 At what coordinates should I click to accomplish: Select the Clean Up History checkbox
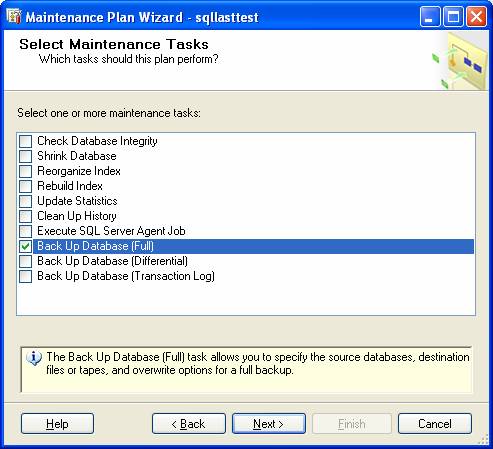point(25,216)
